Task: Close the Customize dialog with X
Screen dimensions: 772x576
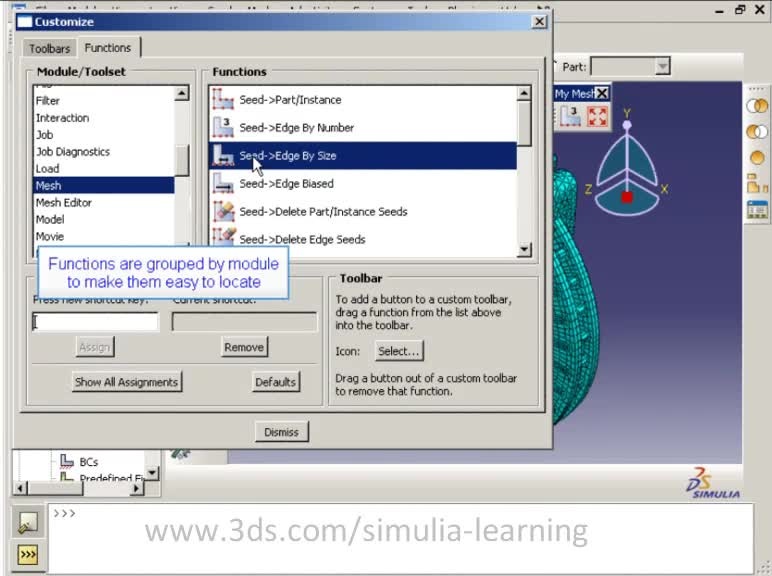Action: (x=540, y=22)
